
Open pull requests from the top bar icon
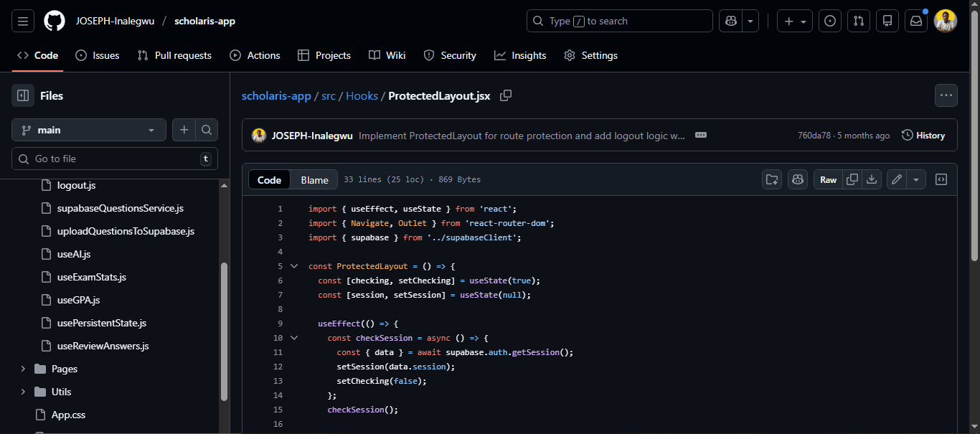(x=859, y=21)
